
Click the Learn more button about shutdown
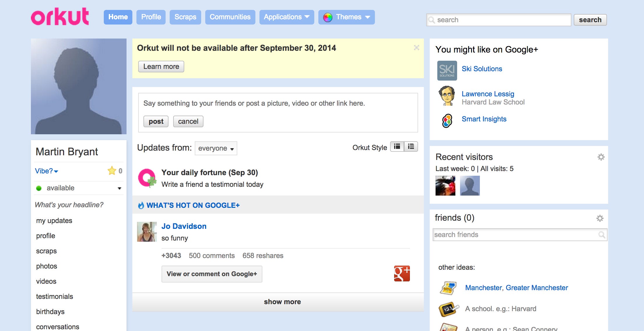tap(162, 67)
